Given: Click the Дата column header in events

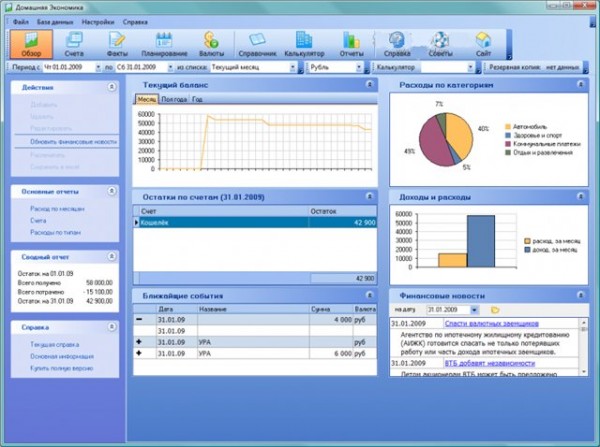Looking at the screenshot, I should tap(177, 309).
